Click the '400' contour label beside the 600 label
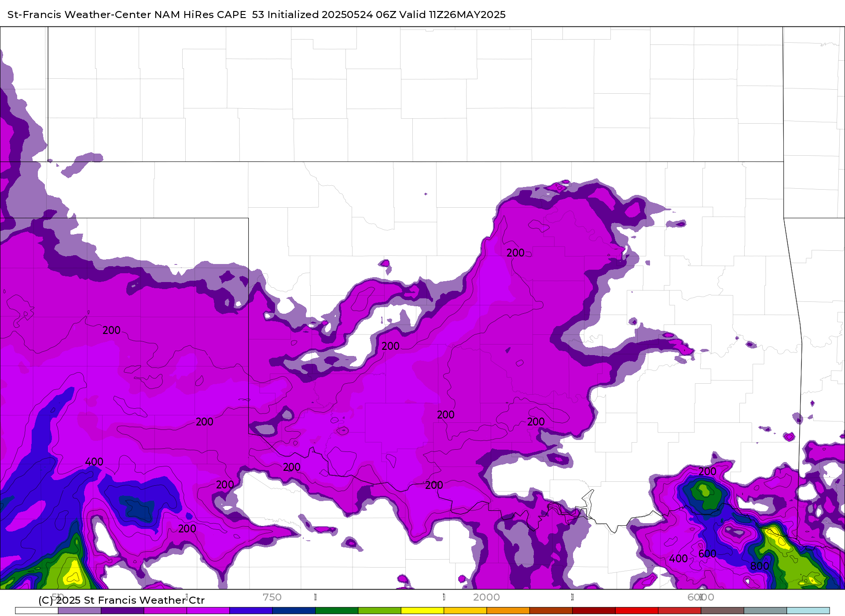This screenshot has height=616, width=845. [x=678, y=559]
